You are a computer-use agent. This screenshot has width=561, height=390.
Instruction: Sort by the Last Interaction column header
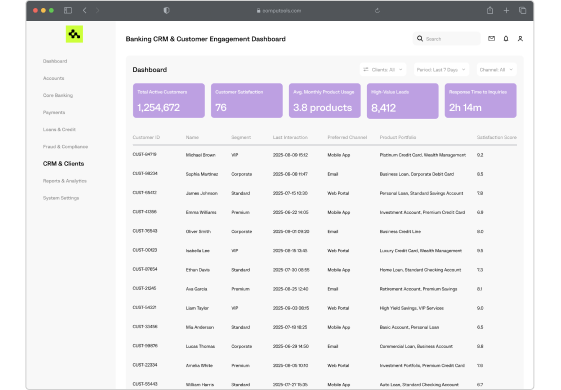[290, 137]
